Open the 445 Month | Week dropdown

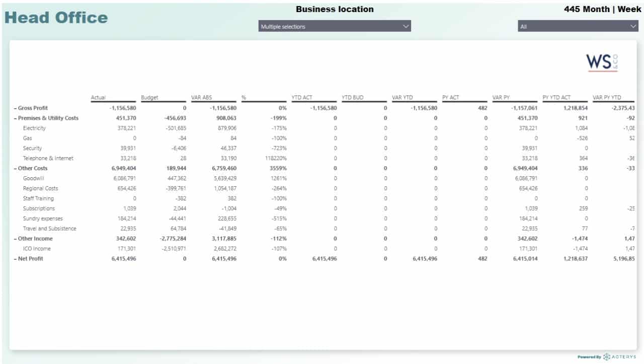tap(578, 26)
